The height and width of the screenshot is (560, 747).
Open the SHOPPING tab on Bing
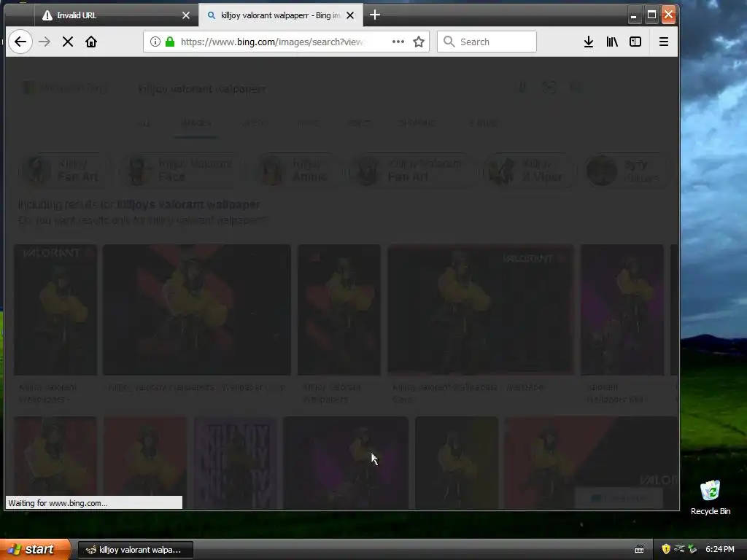pos(417,123)
